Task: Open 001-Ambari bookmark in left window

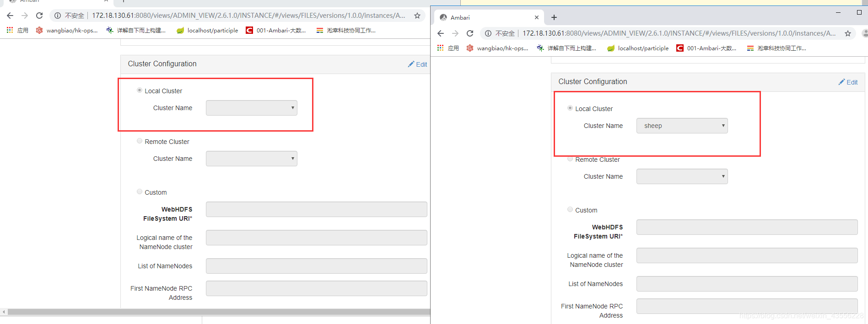Action: click(x=276, y=30)
